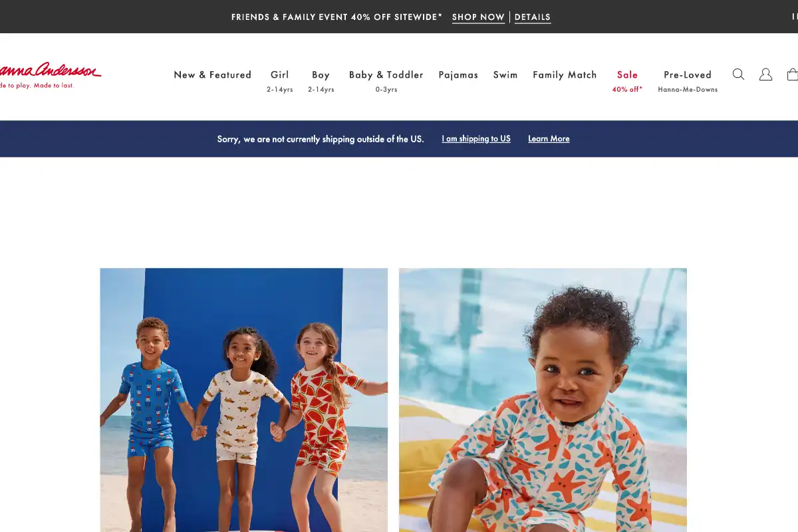
Task: Open the search magnifier icon
Action: click(738, 74)
